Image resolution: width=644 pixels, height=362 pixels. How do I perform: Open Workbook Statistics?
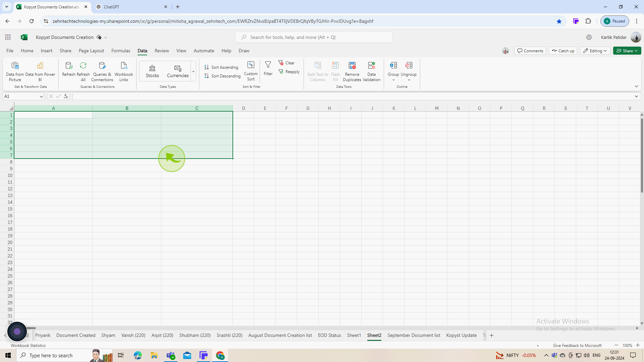(28, 346)
